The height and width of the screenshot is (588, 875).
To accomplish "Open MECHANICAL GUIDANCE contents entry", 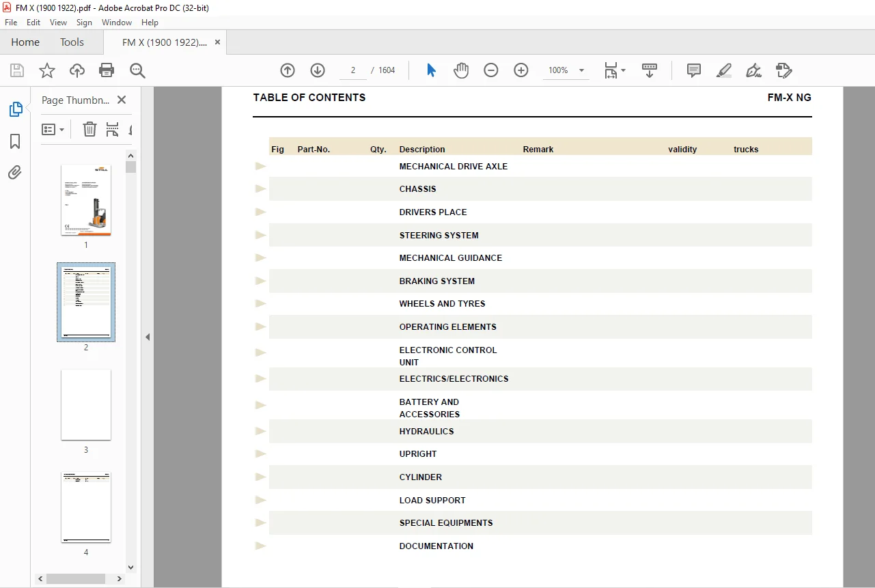I will [x=451, y=258].
